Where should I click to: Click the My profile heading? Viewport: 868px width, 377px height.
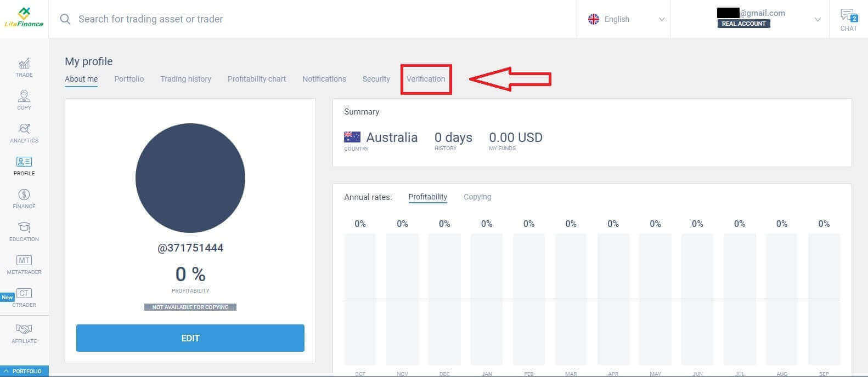point(89,61)
